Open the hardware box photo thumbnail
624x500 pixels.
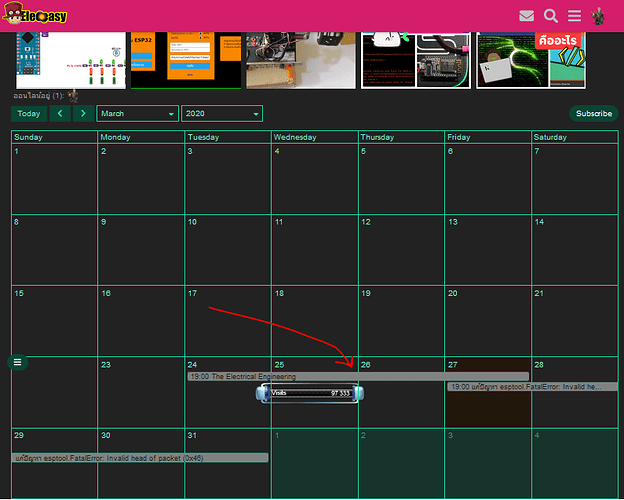301,60
